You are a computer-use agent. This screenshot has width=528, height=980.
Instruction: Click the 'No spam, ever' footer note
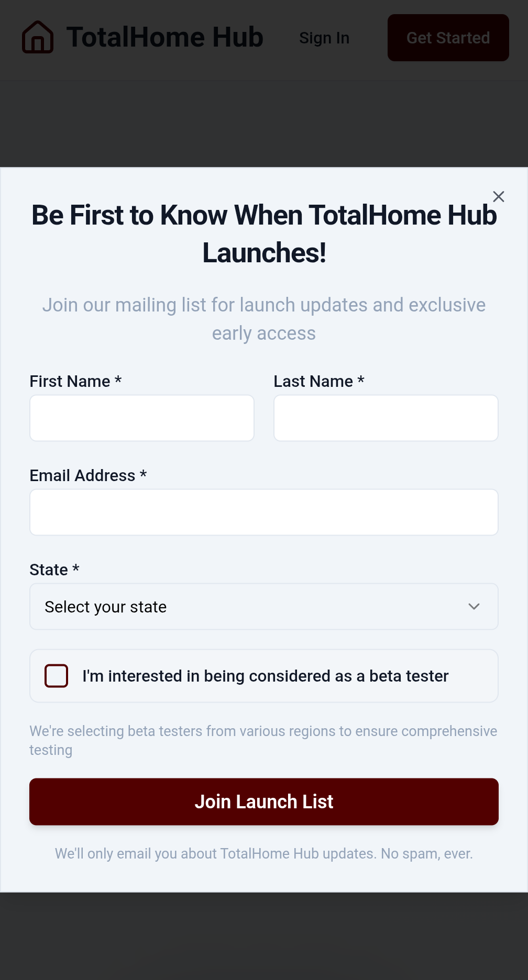click(x=264, y=854)
